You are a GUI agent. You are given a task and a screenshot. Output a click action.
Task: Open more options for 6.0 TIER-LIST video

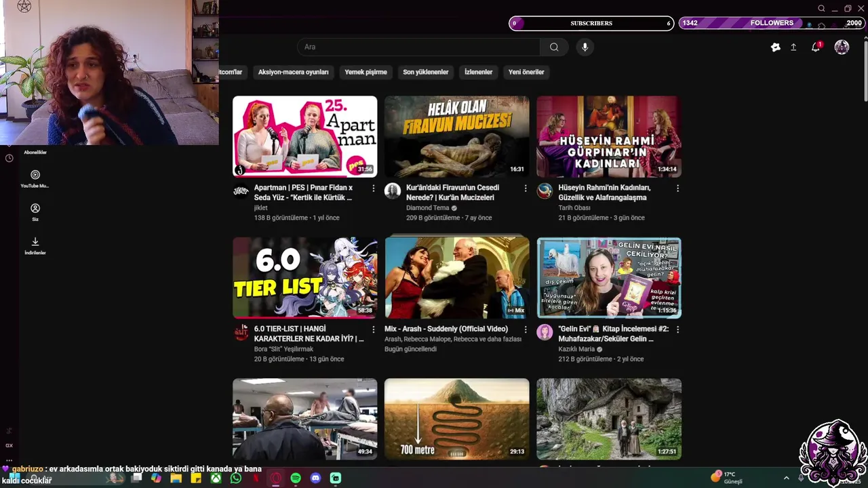point(373,329)
